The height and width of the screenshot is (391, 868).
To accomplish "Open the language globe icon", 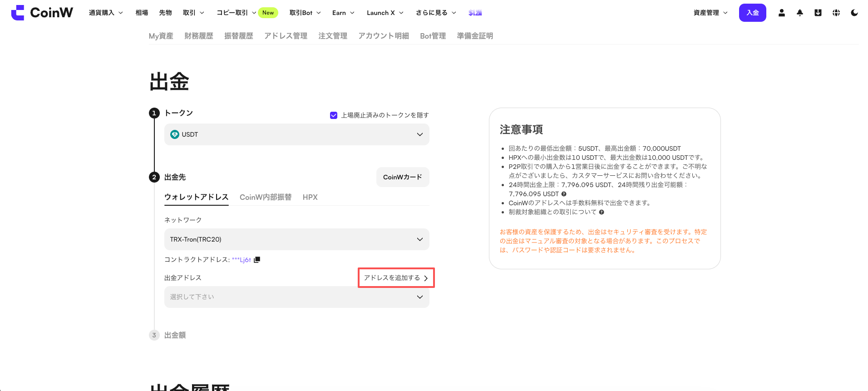I will 836,13.
